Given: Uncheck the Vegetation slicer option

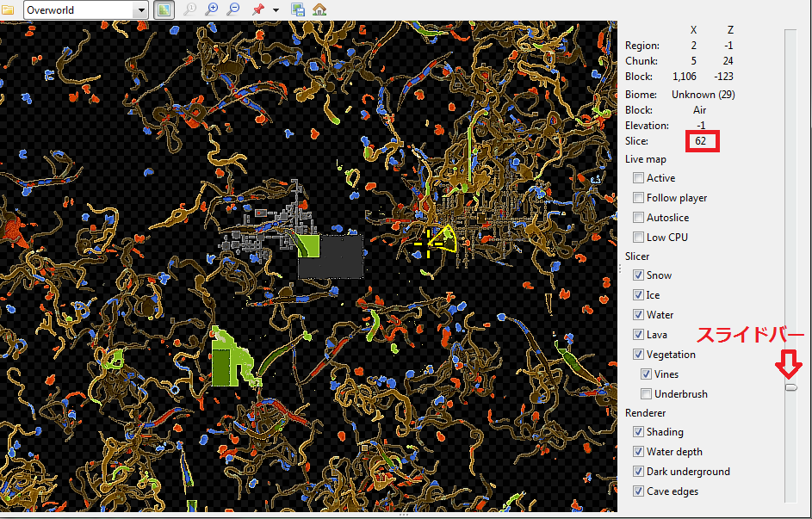Looking at the screenshot, I should [639, 355].
